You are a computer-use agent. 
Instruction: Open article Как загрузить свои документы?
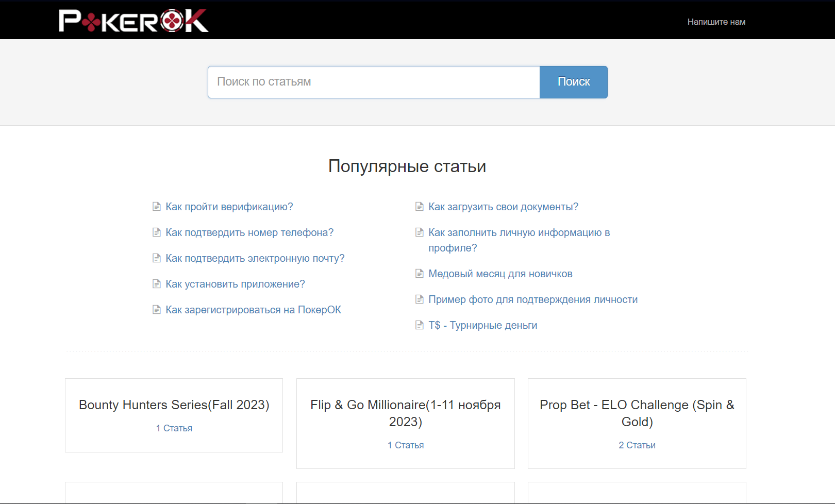504,207
